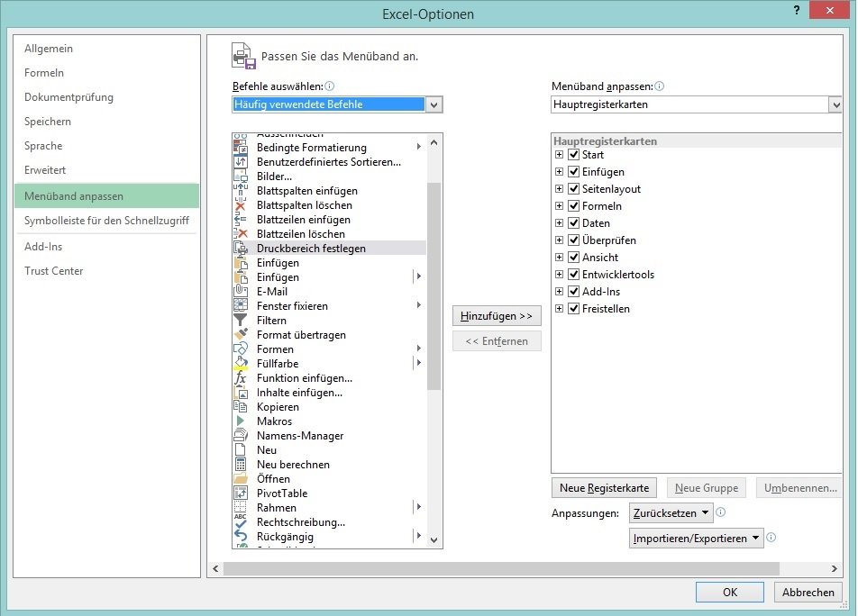The width and height of the screenshot is (858, 616).
Task: Toggle the Seitenlayout tab checkbox
Action: [573, 188]
